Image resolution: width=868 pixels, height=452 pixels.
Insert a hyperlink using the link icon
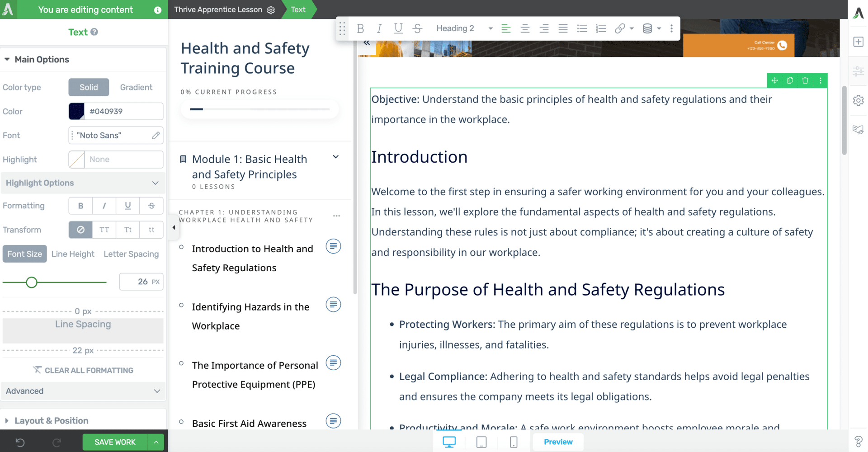click(620, 28)
